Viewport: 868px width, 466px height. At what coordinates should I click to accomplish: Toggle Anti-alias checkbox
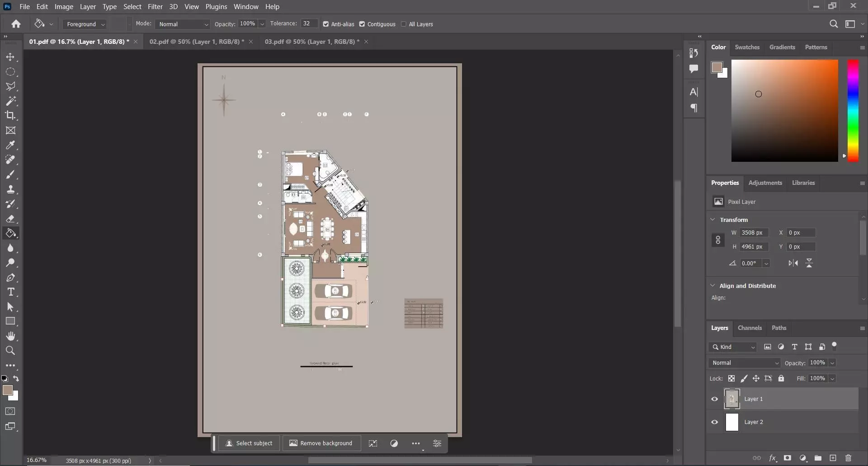(x=326, y=24)
